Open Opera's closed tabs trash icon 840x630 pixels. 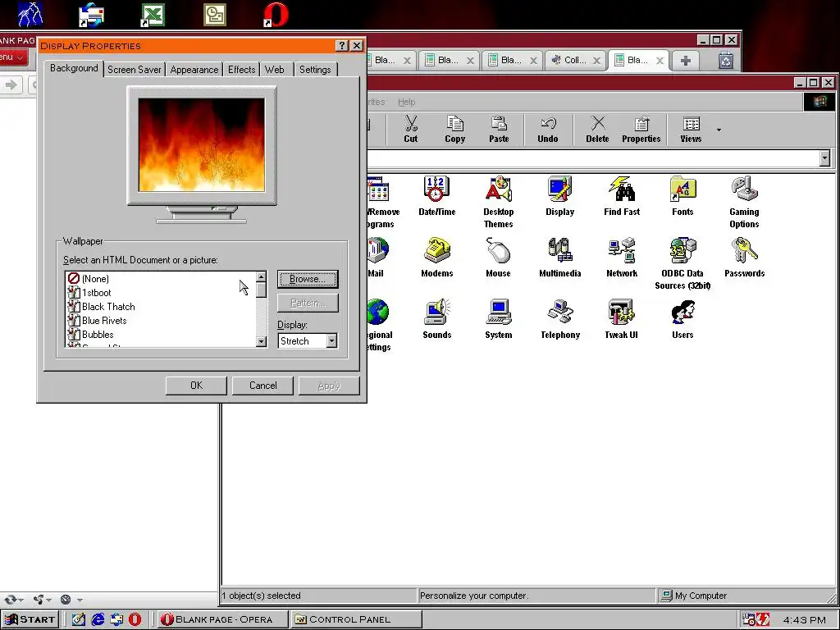click(725, 61)
